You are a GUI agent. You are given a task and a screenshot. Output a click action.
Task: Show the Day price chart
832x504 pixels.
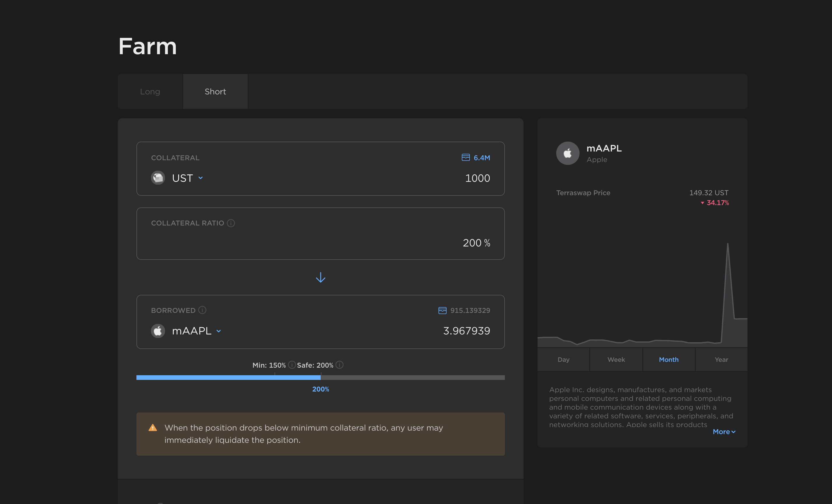tap(563, 360)
